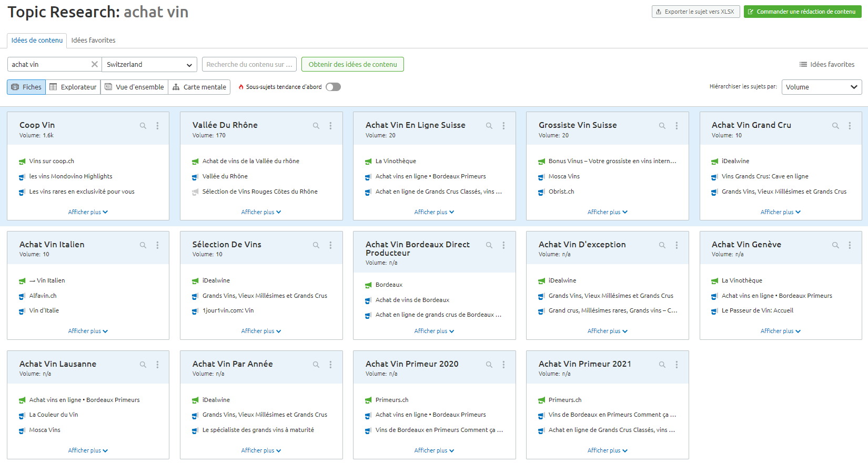Select the Carte mentale view
868x473 pixels.
pos(199,87)
